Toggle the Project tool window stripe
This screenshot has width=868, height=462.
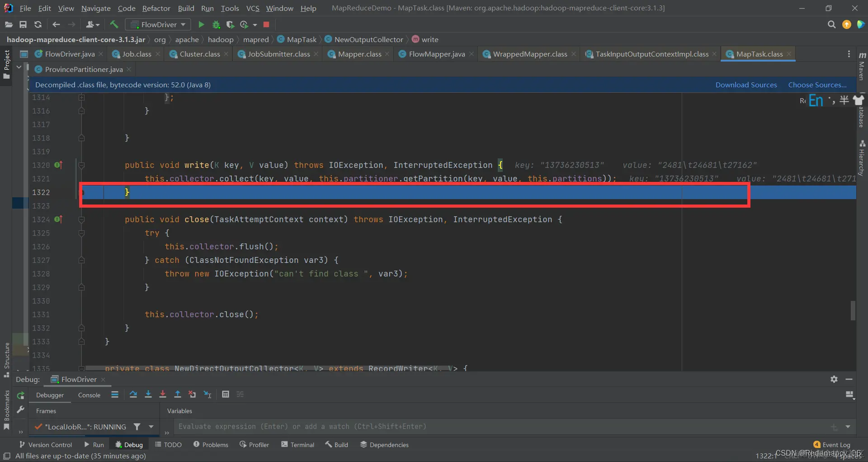tap(7, 64)
